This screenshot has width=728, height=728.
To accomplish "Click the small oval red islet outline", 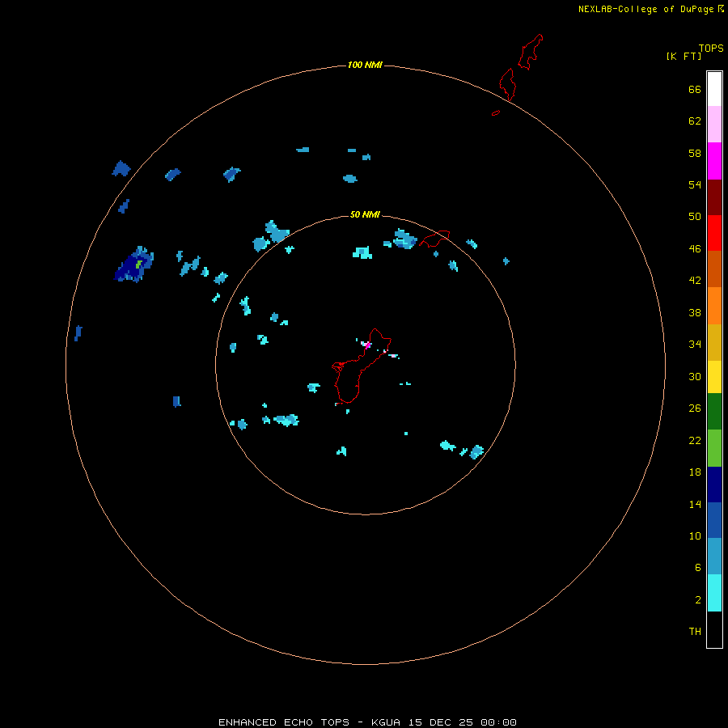I will pyautogui.click(x=496, y=112).
